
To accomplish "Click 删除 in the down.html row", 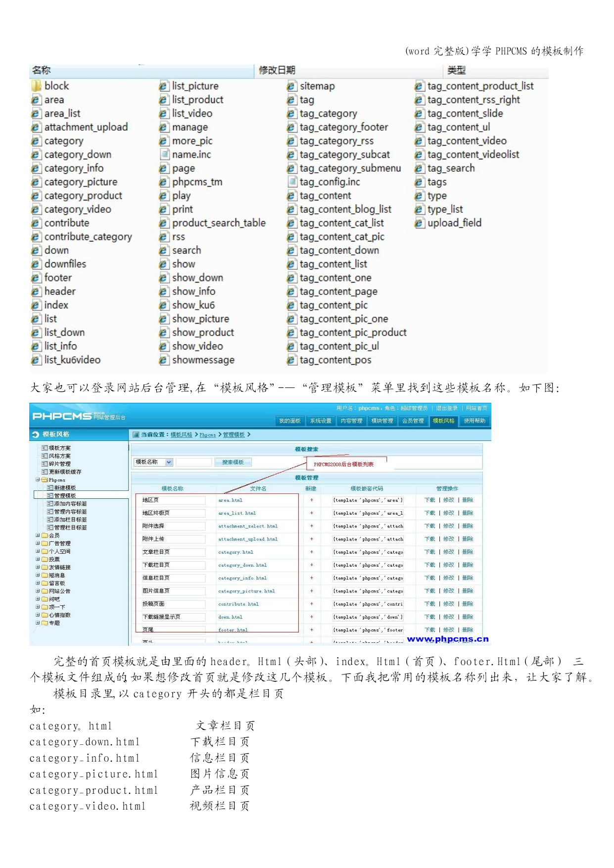I will click(x=468, y=617).
